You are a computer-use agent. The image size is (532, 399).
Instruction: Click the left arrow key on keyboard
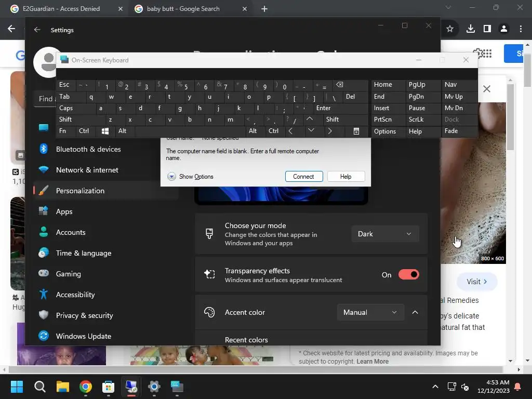(290, 131)
